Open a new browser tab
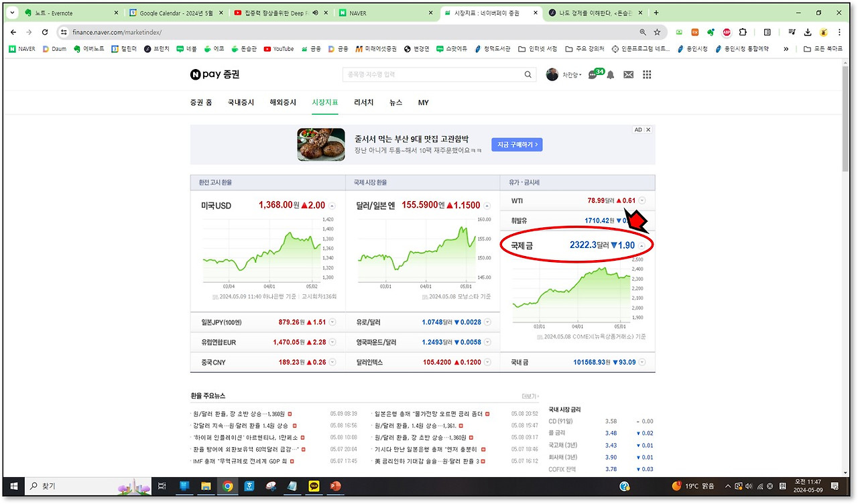 click(656, 13)
